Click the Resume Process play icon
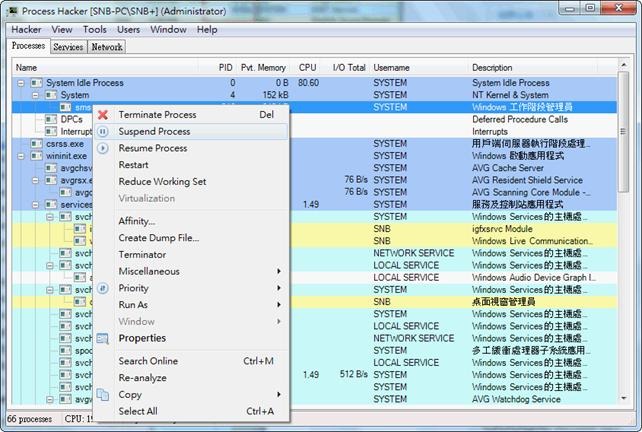The image size is (642, 432). (x=103, y=148)
